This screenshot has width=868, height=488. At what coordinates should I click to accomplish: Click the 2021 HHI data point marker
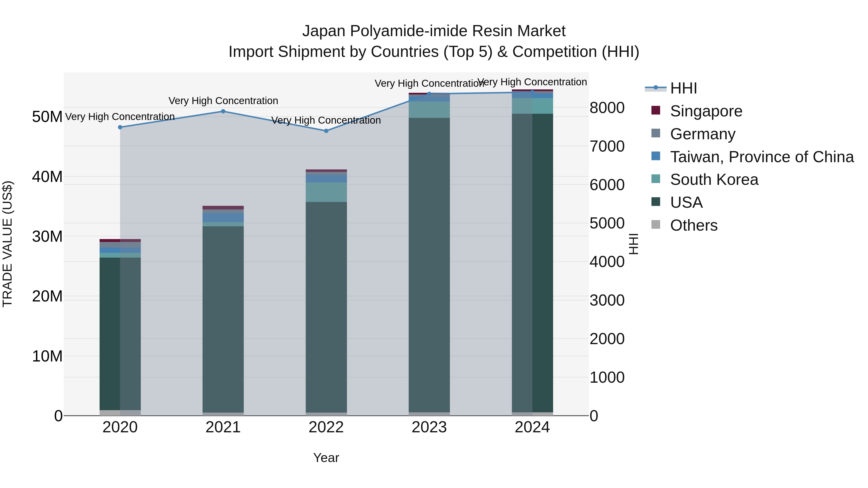point(223,112)
